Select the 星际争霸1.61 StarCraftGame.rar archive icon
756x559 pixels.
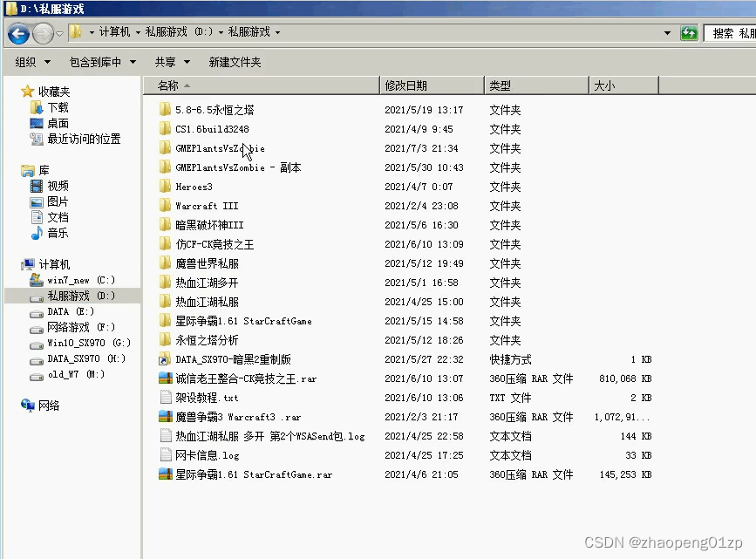pyautogui.click(x=166, y=474)
